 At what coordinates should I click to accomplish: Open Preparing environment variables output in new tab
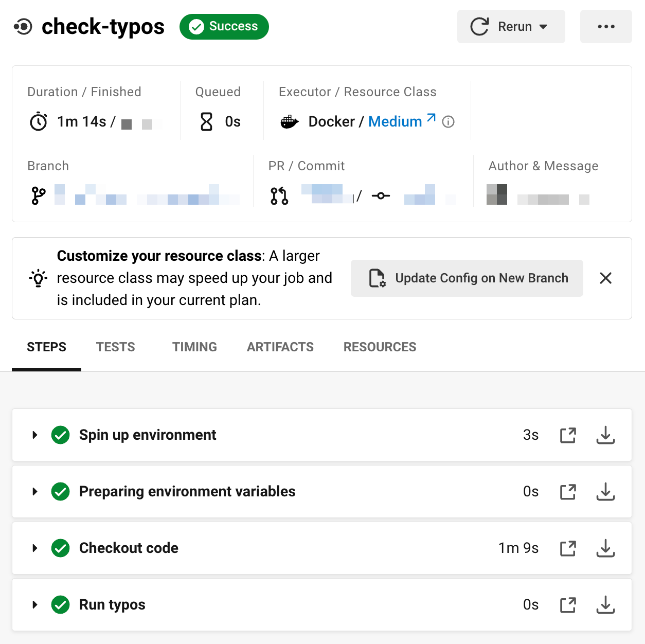tap(568, 492)
